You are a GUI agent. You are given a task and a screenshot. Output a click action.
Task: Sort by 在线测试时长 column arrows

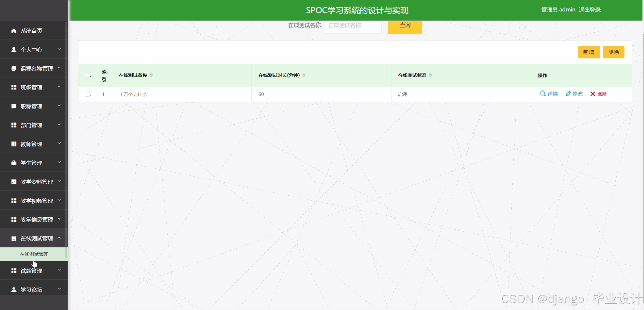click(304, 75)
